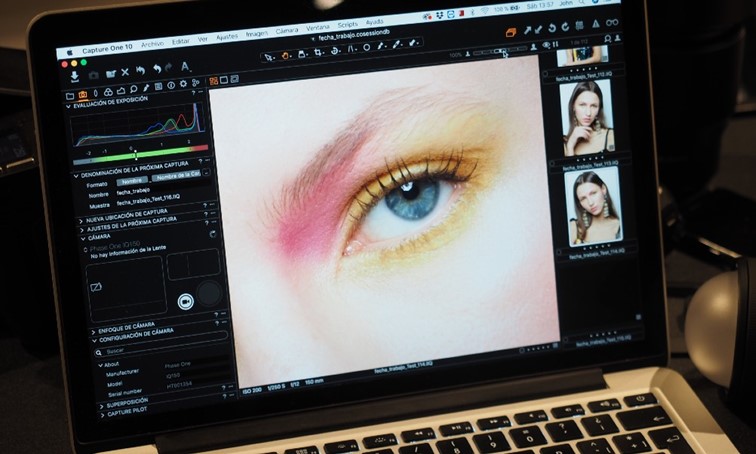Select the Keystone cursor tool

[x=352, y=49]
